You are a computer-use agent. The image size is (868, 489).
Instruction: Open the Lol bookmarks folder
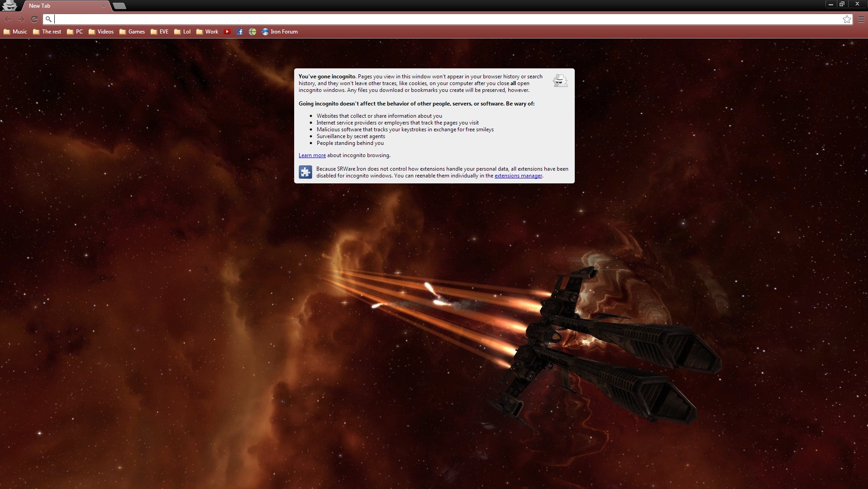pos(182,32)
